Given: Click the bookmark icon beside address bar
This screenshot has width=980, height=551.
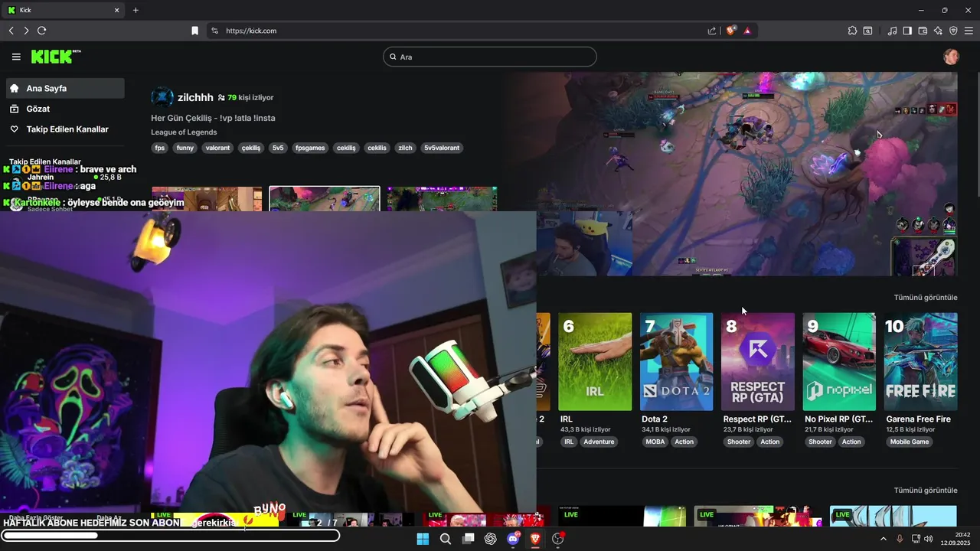Looking at the screenshot, I should pyautogui.click(x=194, y=31).
